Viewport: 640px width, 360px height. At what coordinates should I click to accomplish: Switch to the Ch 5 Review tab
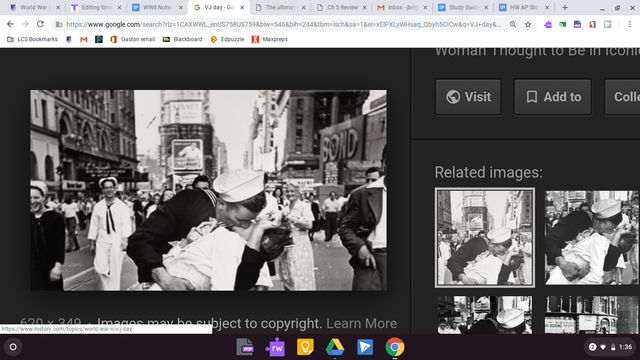342,8
